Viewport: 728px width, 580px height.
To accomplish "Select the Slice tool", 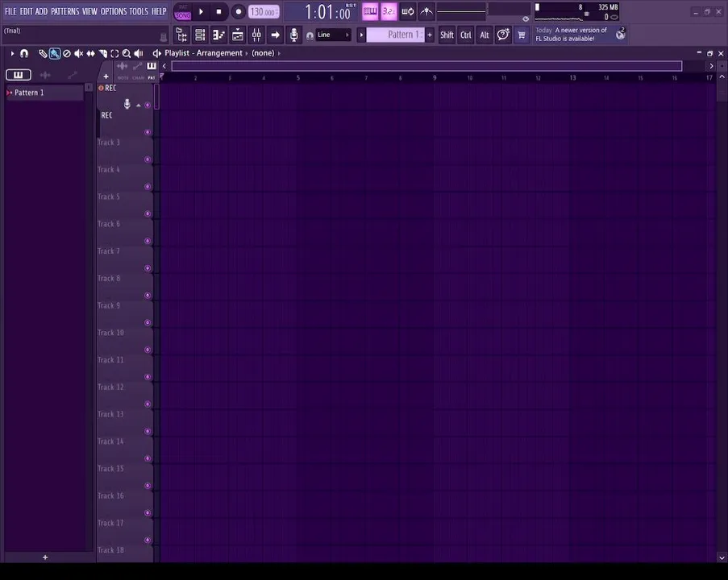I will coord(102,54).
